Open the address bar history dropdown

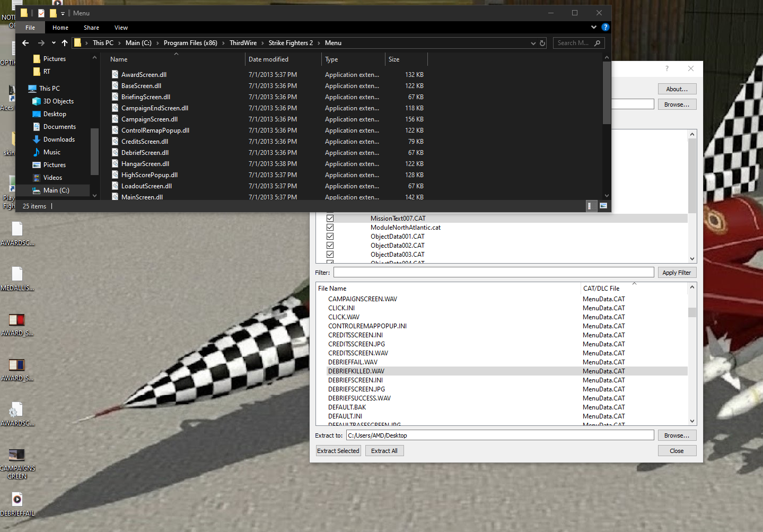533,43
